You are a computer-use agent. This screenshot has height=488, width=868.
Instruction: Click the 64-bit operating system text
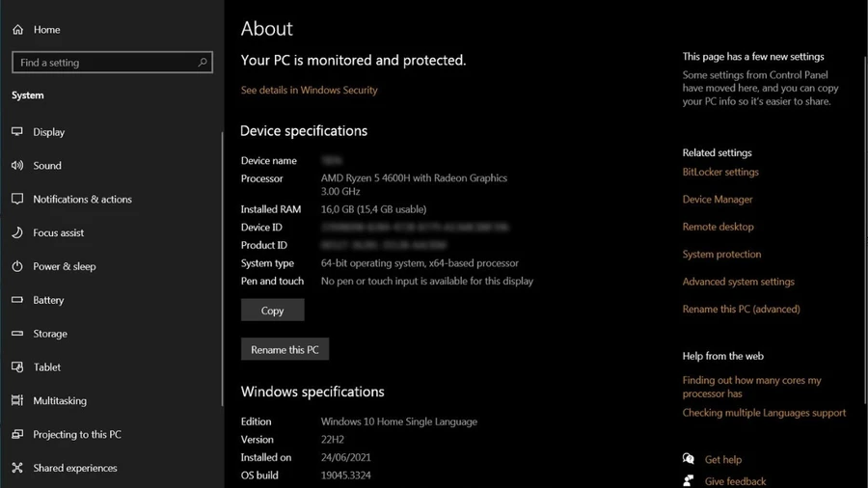click(420, 263)
